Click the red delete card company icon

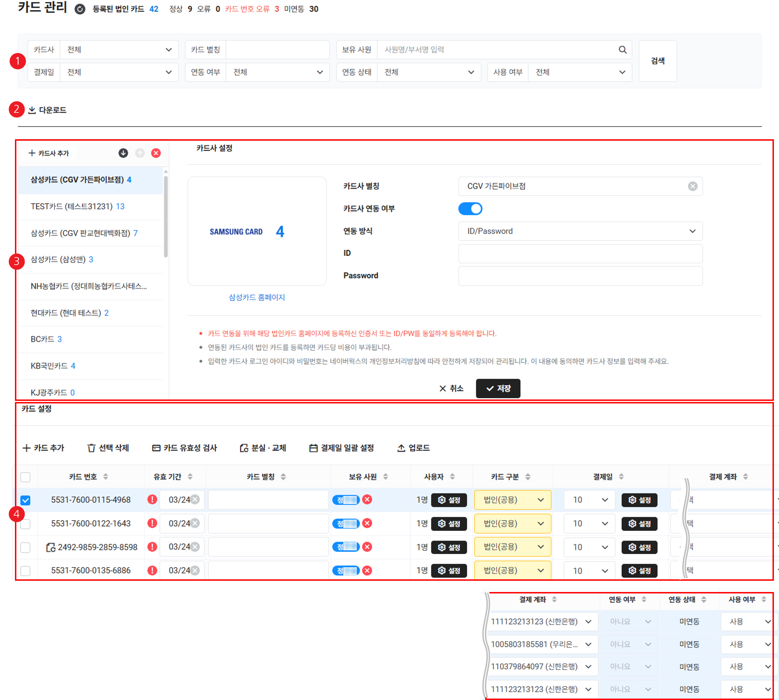(156, 153)
